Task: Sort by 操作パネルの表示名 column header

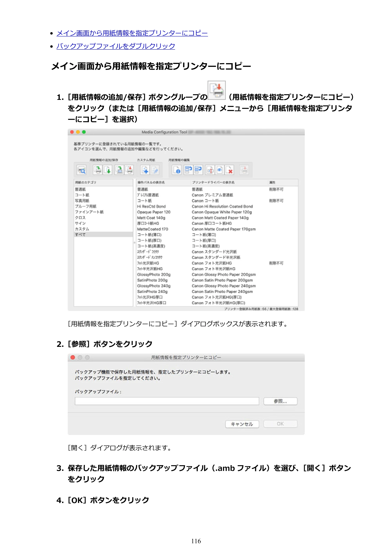Action: [x=163, y=182]
